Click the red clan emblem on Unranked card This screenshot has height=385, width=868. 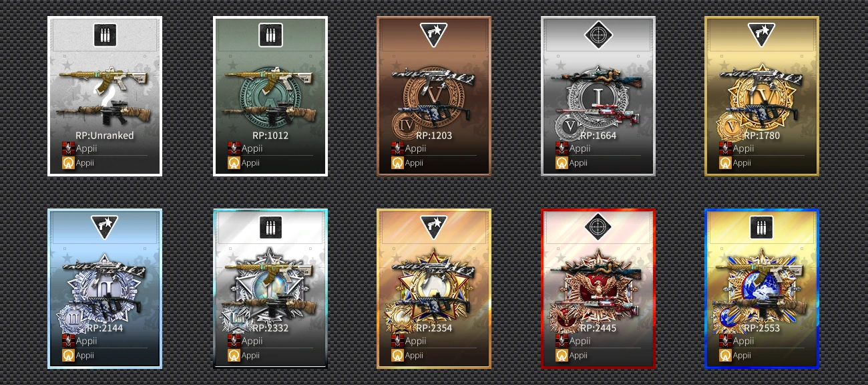tap(67, 148)
